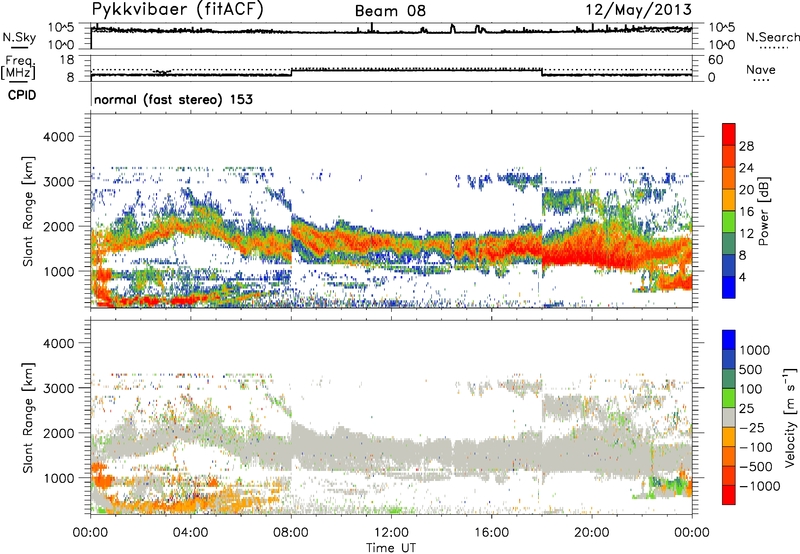
Task: Click the noise spike near 14:30
Action: (x=452, y=29)
